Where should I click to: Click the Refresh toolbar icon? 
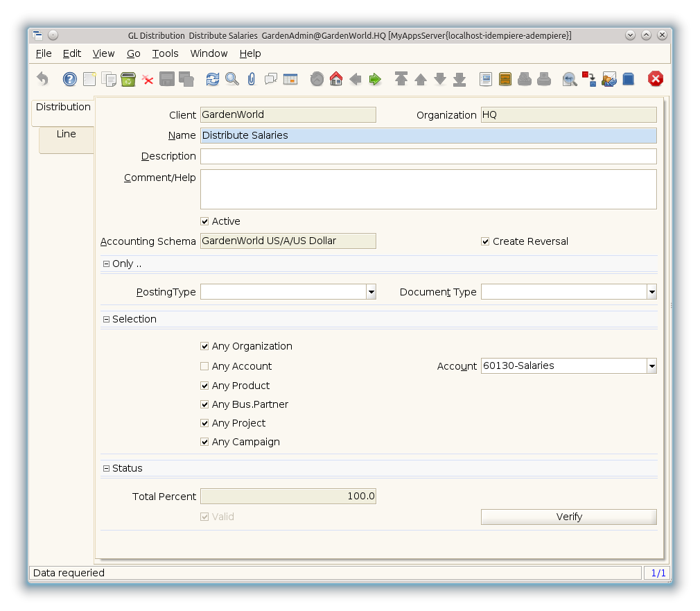[x=213, y=79]
